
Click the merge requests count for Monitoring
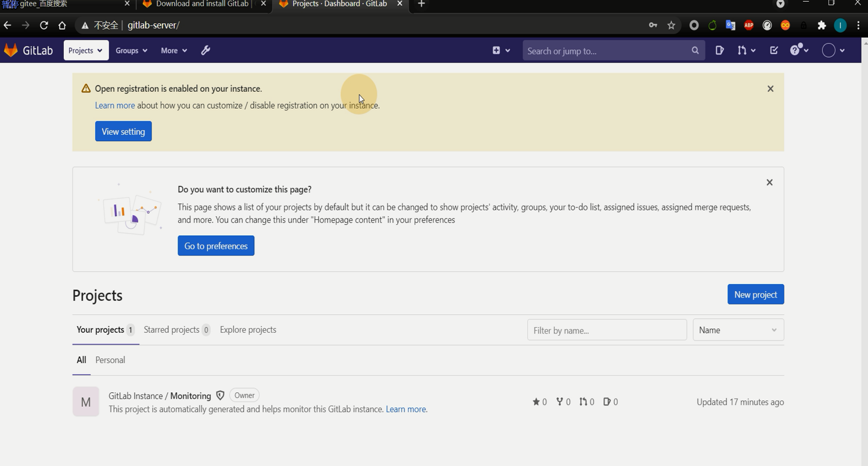(x=586, y=402)
